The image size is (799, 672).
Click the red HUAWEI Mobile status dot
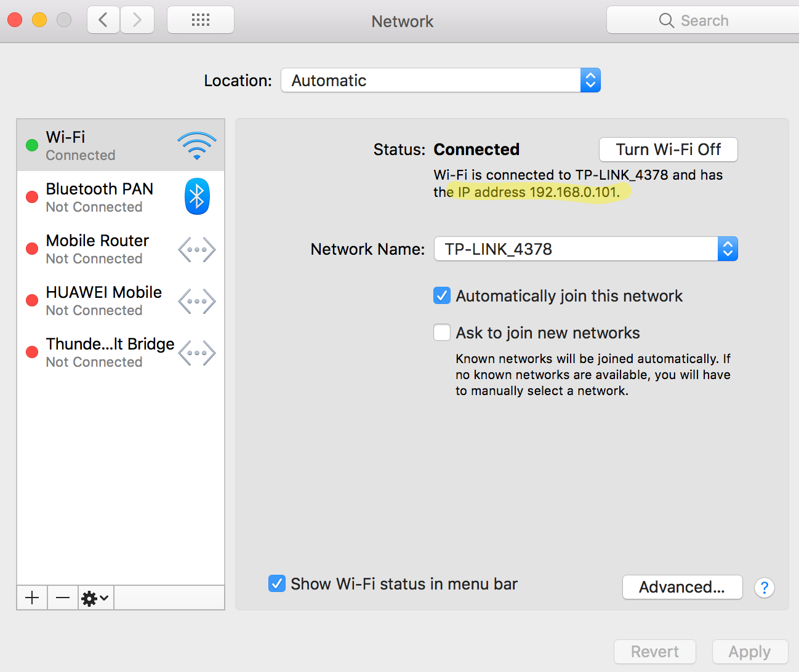coord(32,300)
